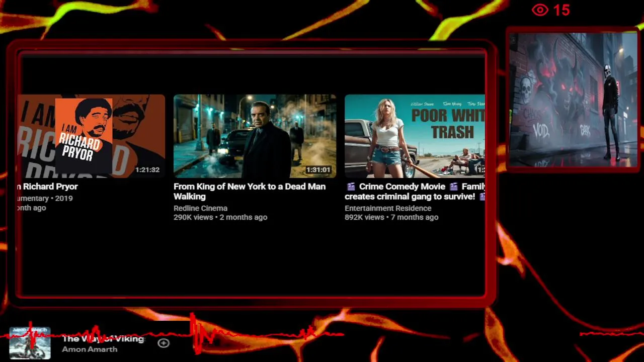The height and width of the screenshot is (362, 644).
Task: Click the 'The Way of Vikings' song title
Action: point(103,339)
